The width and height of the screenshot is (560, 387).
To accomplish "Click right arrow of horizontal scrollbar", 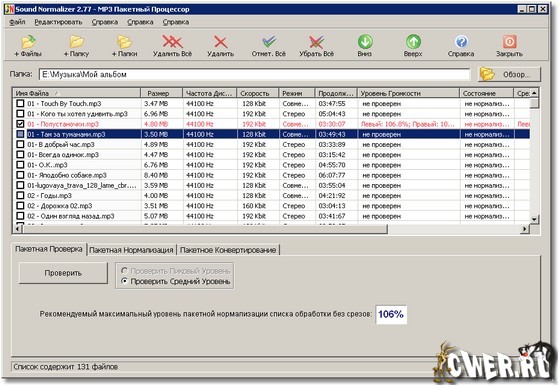I will (x=524, y=229).
